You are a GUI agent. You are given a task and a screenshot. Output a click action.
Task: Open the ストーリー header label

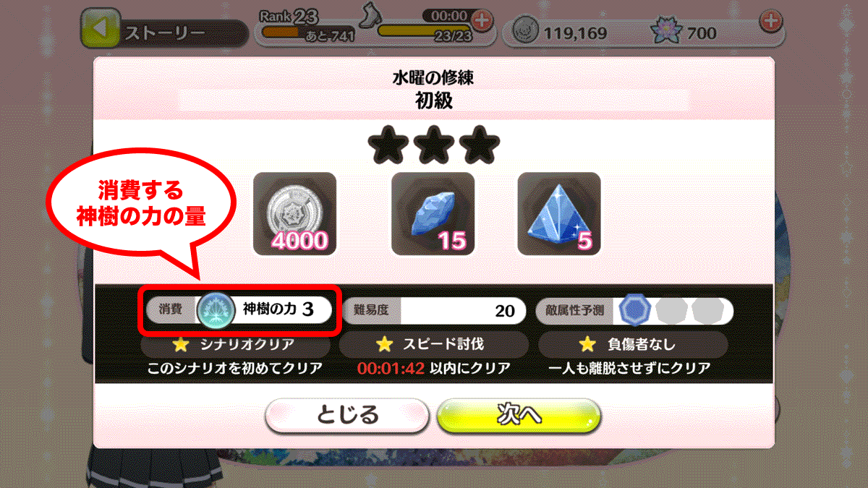165,33
